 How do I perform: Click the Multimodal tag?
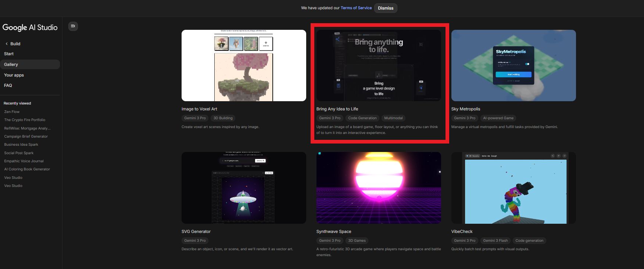point(393,118)
